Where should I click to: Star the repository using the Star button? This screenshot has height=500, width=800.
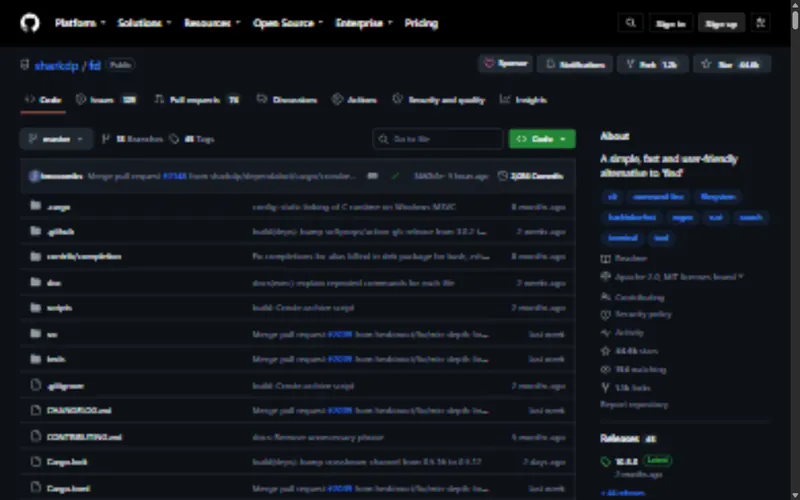click(732, 64)
